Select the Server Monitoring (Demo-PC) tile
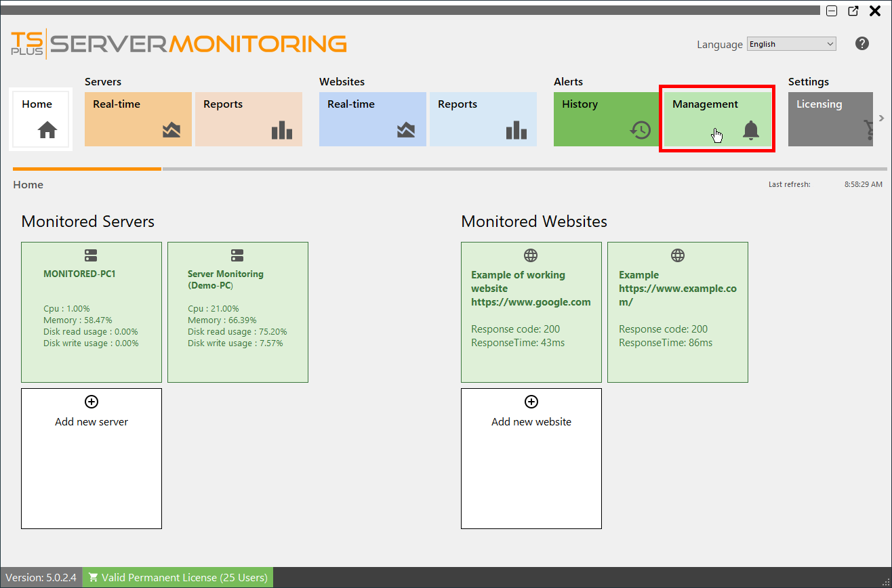This screenshot has height=588, width=892. (x=238, y=312)
